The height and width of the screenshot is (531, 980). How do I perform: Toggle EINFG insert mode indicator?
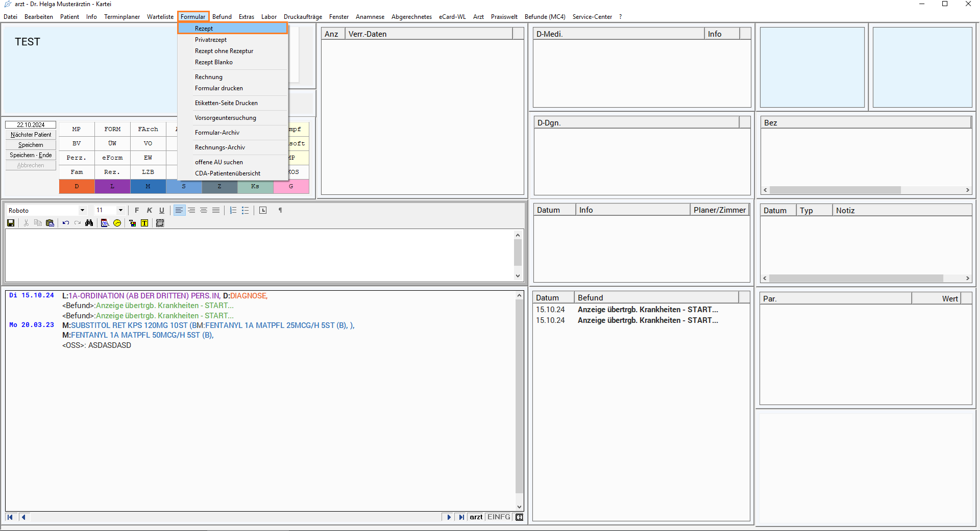(499, 517)
